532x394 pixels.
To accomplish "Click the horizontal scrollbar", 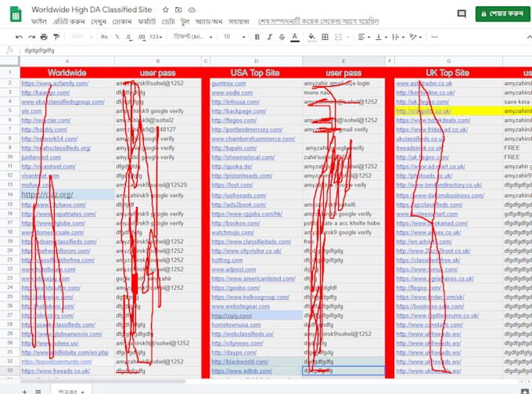I will point(102,381).
